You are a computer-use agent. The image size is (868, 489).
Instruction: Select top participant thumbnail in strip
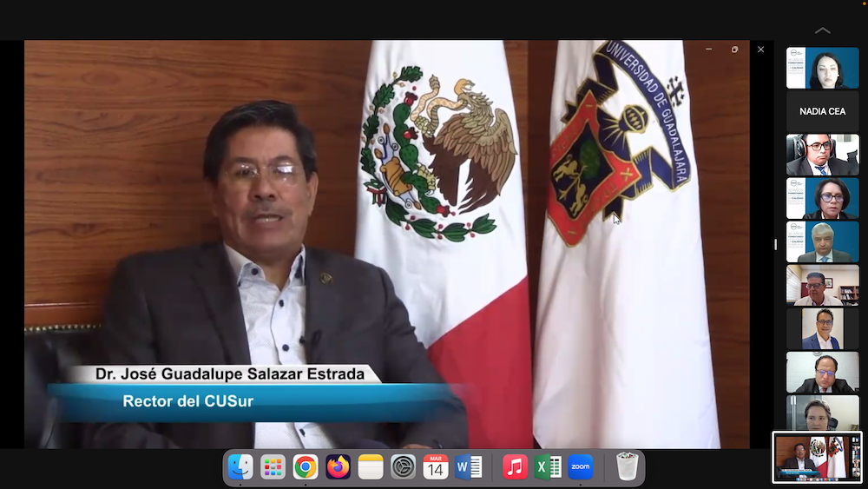pos(822,68)
